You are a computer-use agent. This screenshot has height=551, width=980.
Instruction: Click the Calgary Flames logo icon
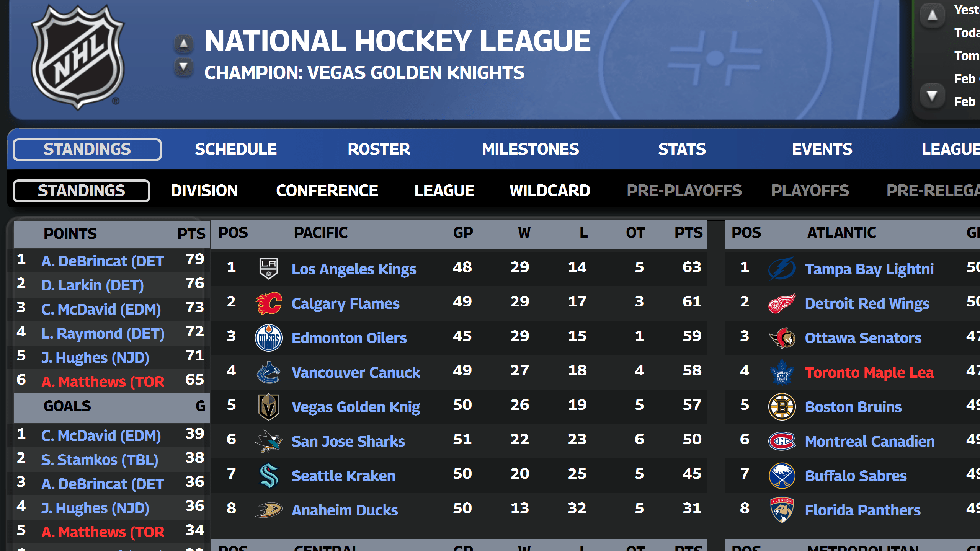(269, 303)
